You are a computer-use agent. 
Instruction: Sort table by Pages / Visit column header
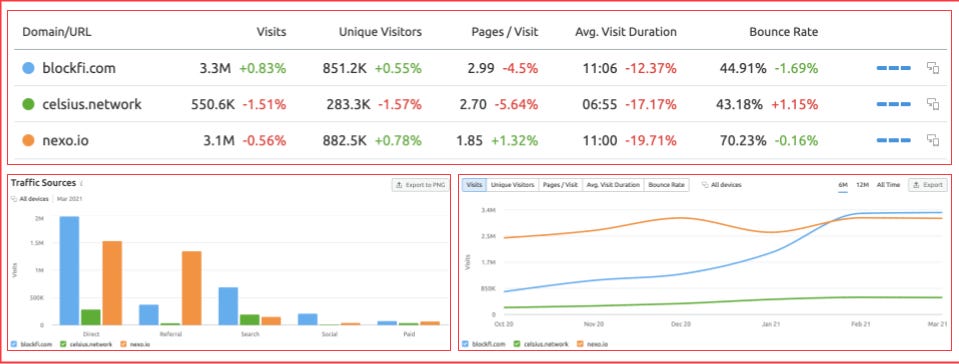coord(505,32)
